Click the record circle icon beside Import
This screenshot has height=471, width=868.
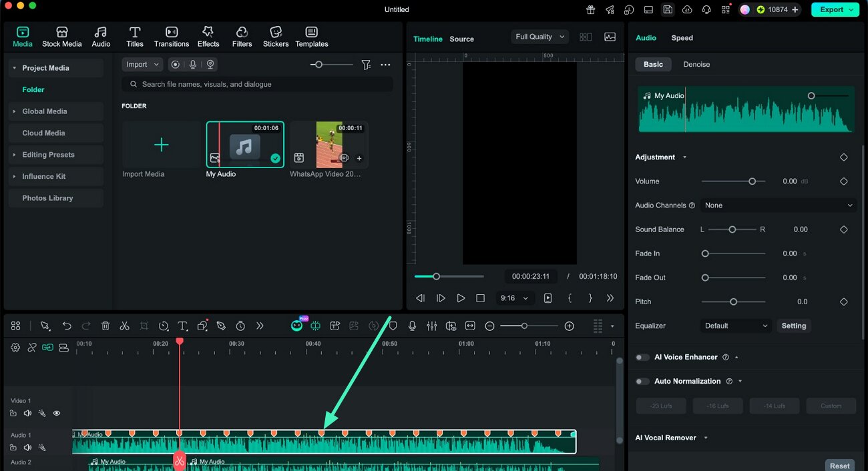point(175,65)
